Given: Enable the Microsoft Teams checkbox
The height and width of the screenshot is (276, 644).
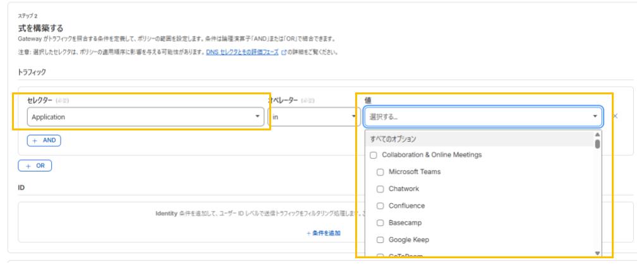Looking at the screenshot, I should tap(380, 172).
